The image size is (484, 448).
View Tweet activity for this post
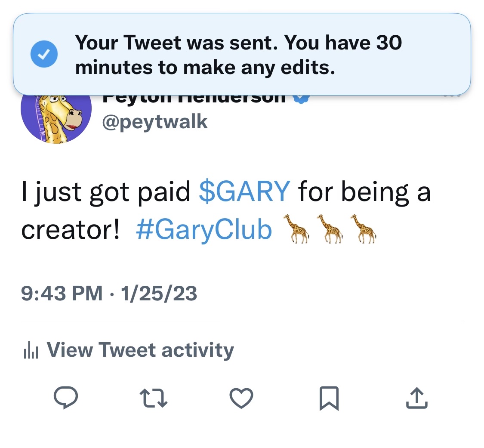(x=141, y=349)
